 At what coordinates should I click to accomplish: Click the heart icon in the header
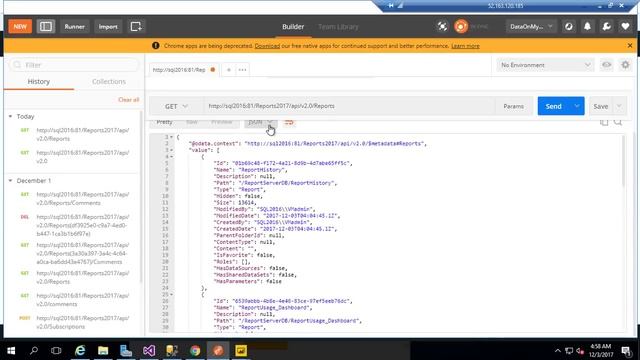[x=625, y=27]
